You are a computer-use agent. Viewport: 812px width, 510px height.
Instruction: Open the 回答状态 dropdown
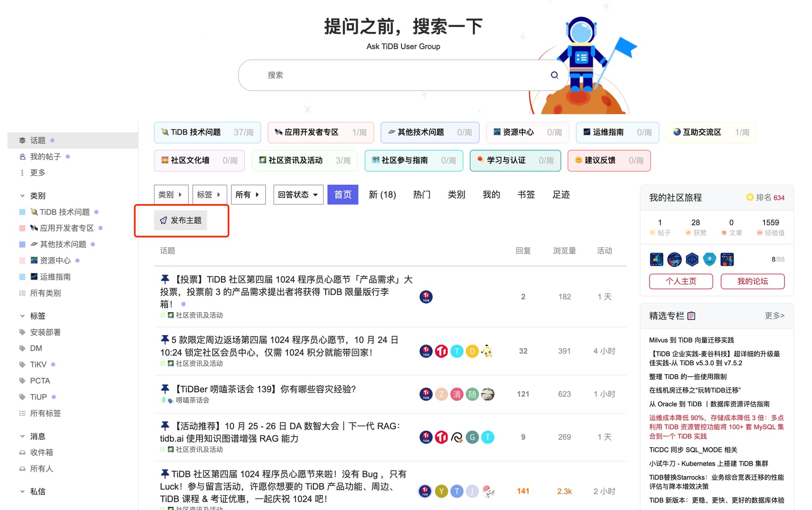(x=298, y=195)
